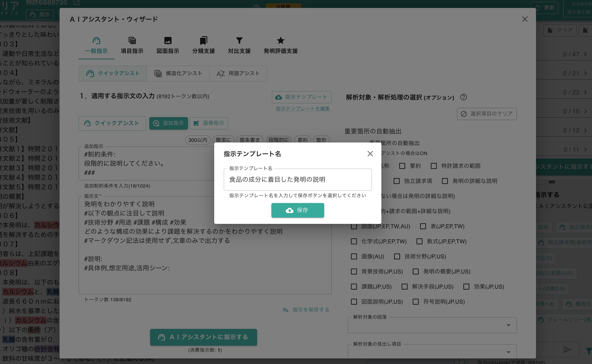
Task: Select the 簡潔に chip
Action: pos(223,140)
